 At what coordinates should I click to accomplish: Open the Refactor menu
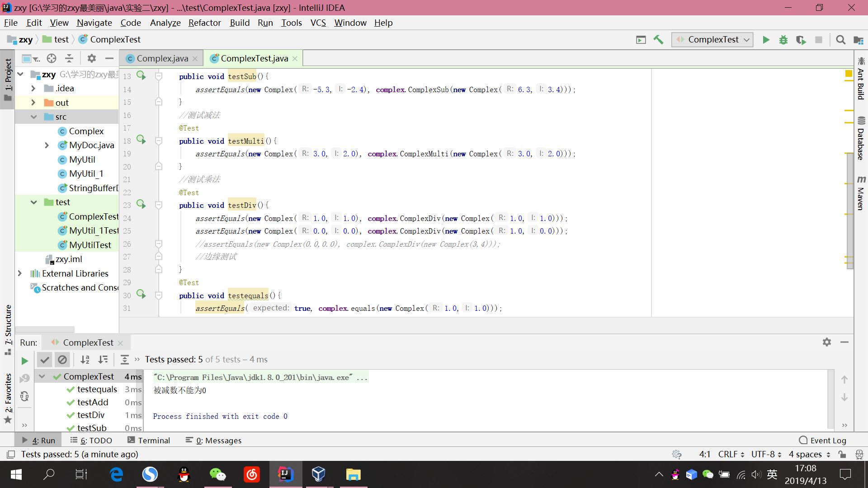click(x=204, y=23)
